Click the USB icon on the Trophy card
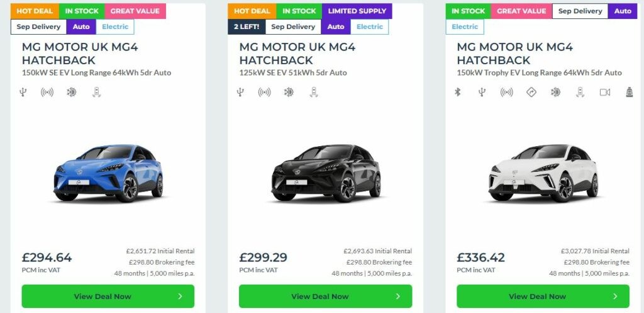644x313 pixels. pyautogui.click(x=482, y=93)
